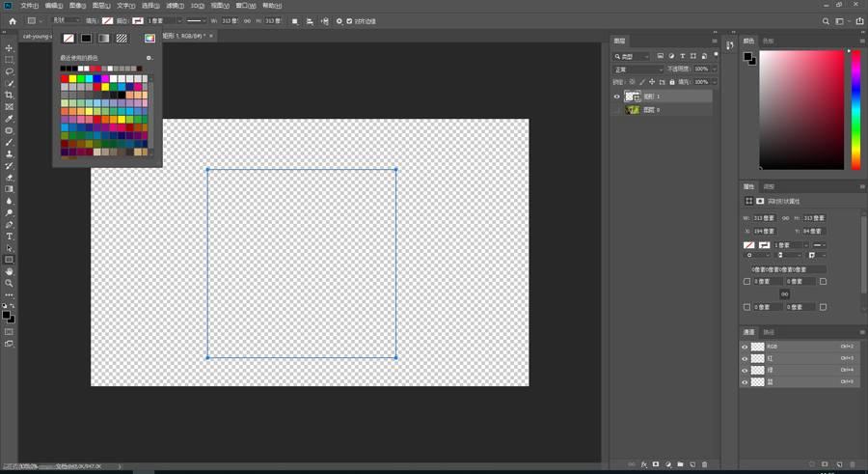Select the Hand tool
The image size is (868, 474).
10,271
